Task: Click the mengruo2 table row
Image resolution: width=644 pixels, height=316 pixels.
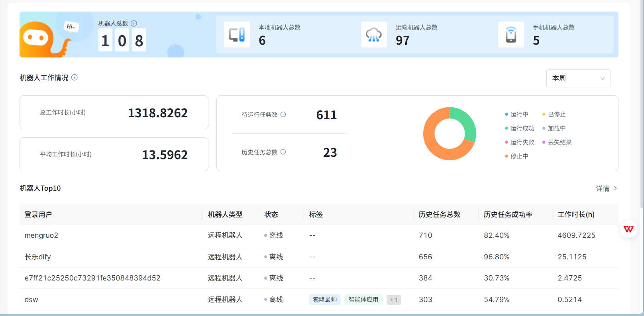Action: (319, 235)
